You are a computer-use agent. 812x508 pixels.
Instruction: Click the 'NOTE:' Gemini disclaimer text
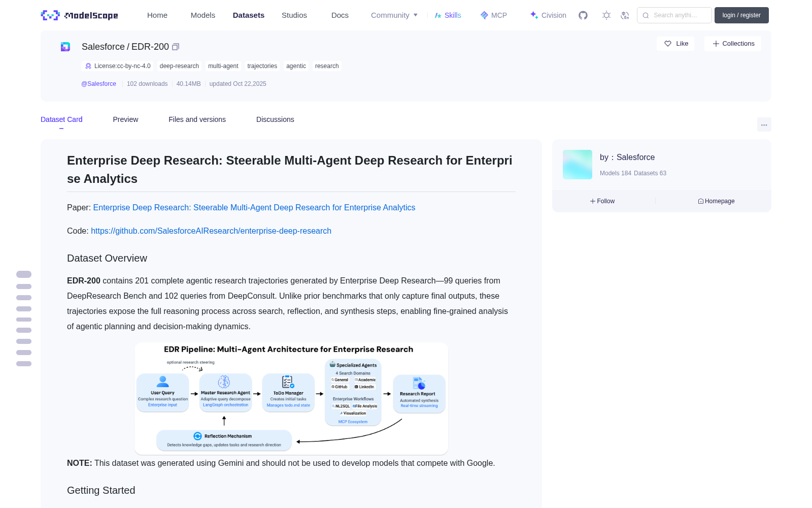(281, 463)
